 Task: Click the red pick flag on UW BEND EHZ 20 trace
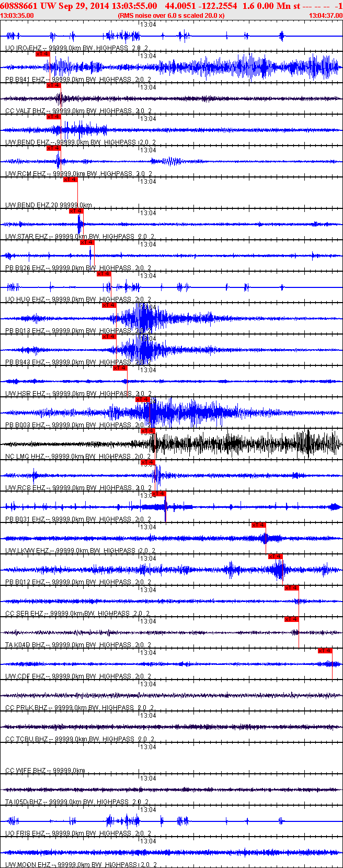point(71,180)
